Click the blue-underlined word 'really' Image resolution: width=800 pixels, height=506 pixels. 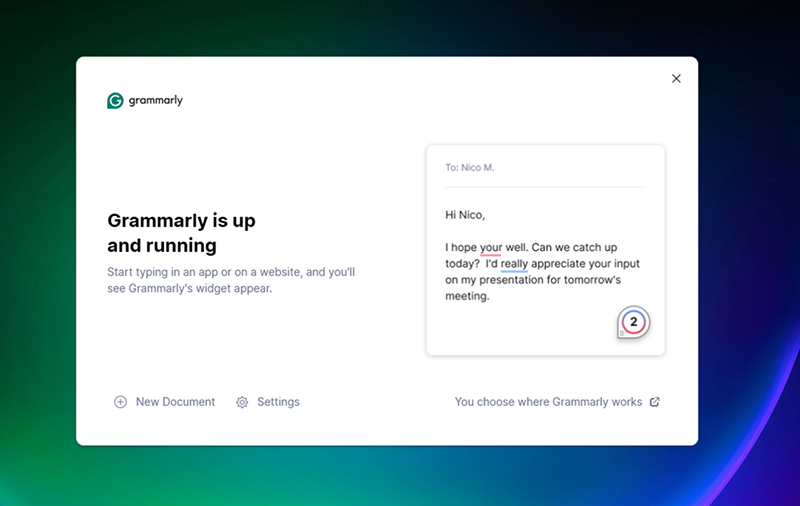[514, 264]
